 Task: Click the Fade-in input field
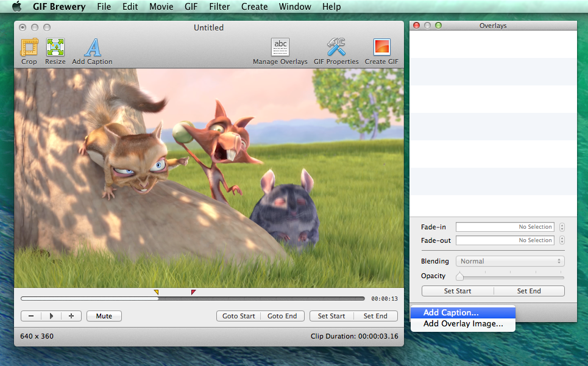click(x=505, y=227)
